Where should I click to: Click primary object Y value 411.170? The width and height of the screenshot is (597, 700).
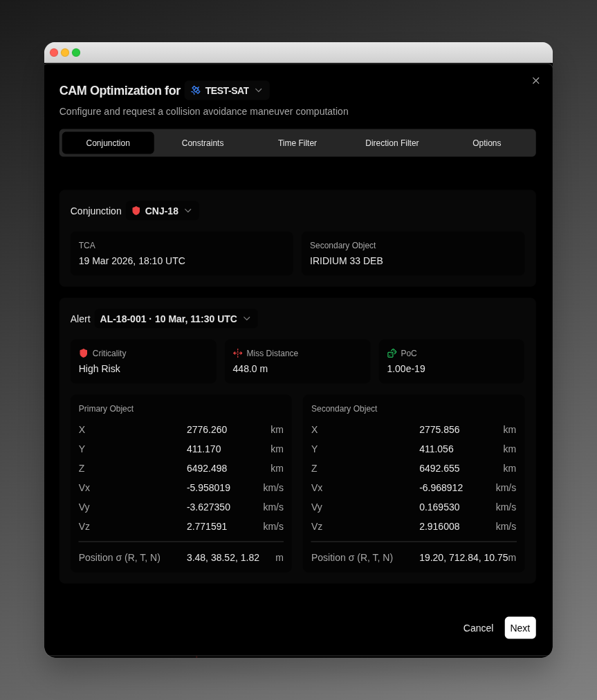tap(203, 449)
